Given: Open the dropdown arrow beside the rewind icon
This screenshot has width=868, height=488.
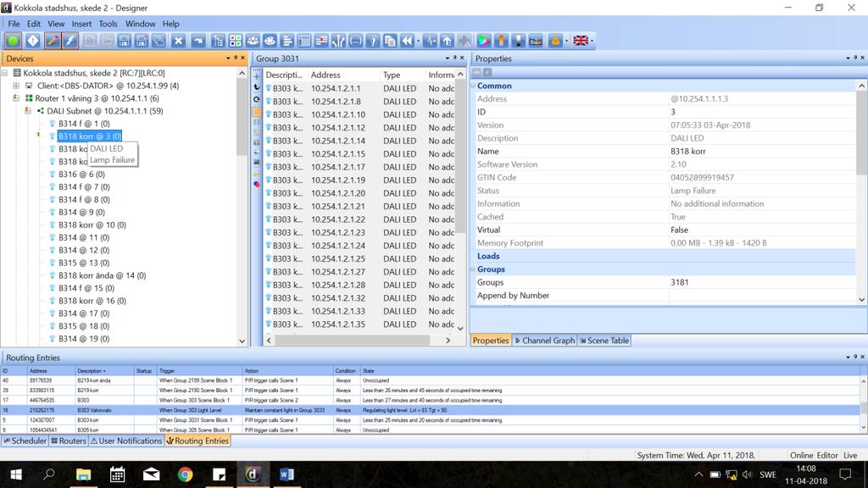Looking at the screenshot, I should coord(418,41).
